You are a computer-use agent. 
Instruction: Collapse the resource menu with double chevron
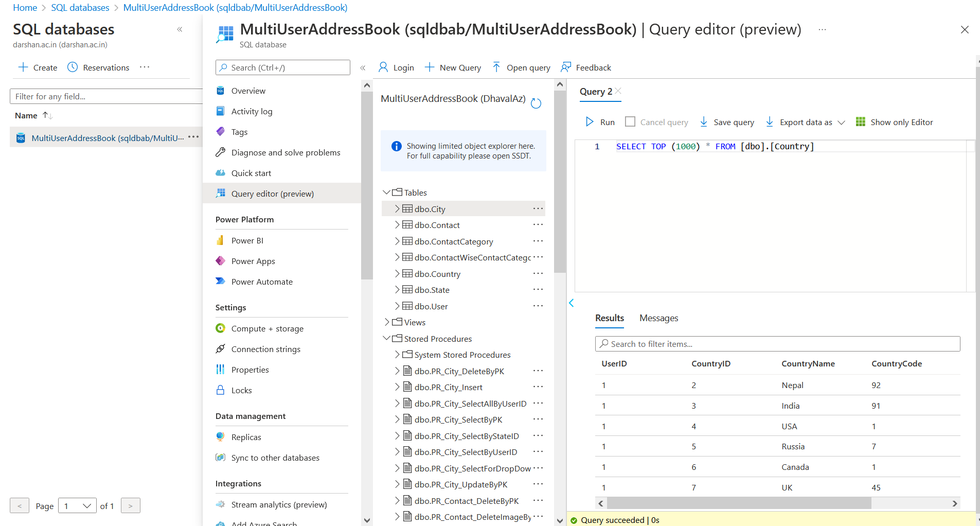coord(363,67)
